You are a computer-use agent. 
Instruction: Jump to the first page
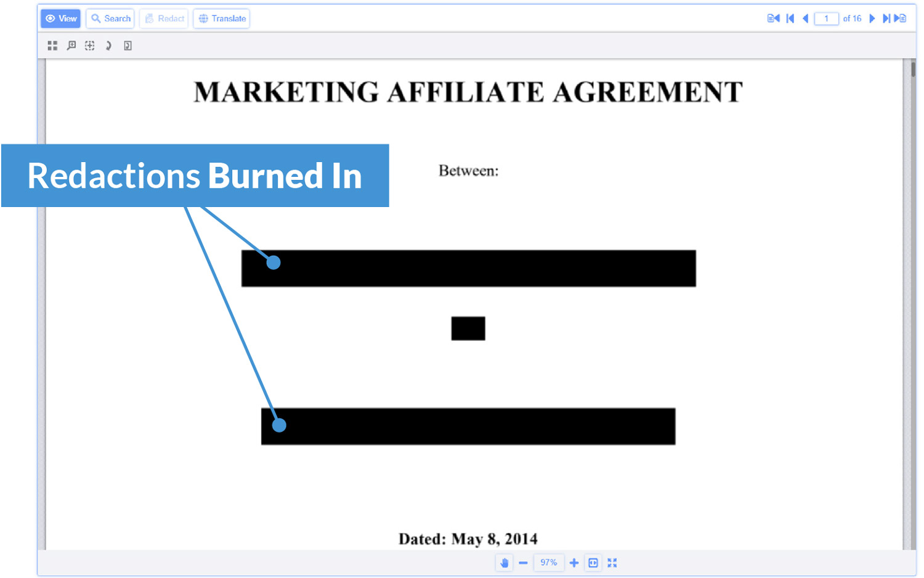click(x=790, y=18)
